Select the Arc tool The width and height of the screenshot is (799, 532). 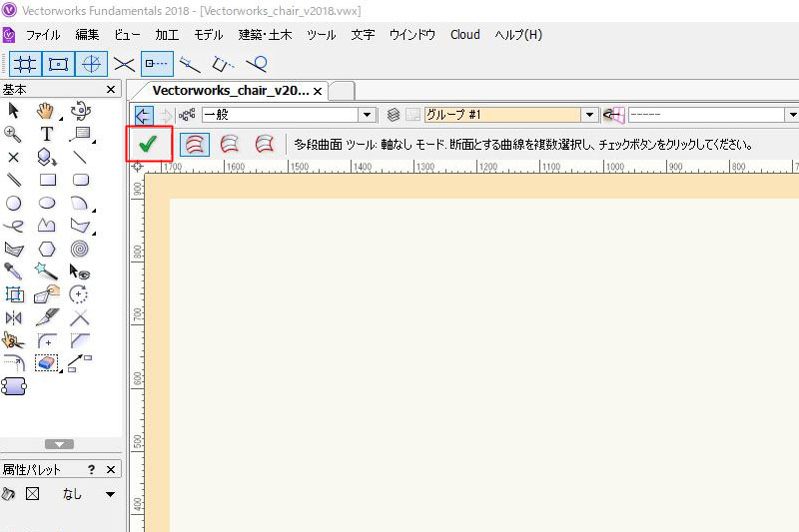80,203
